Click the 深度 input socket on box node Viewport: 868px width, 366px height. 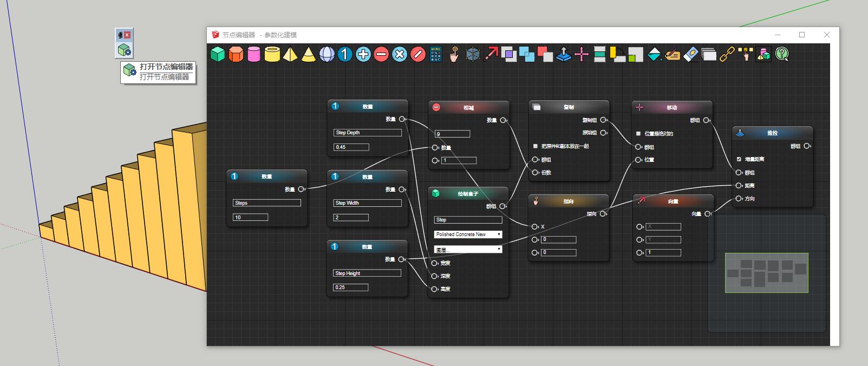pos(435,276)
